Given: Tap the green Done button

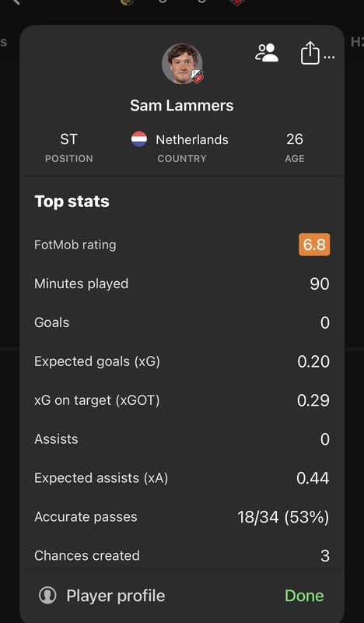Looking at the screenshot, I should 304,596.
